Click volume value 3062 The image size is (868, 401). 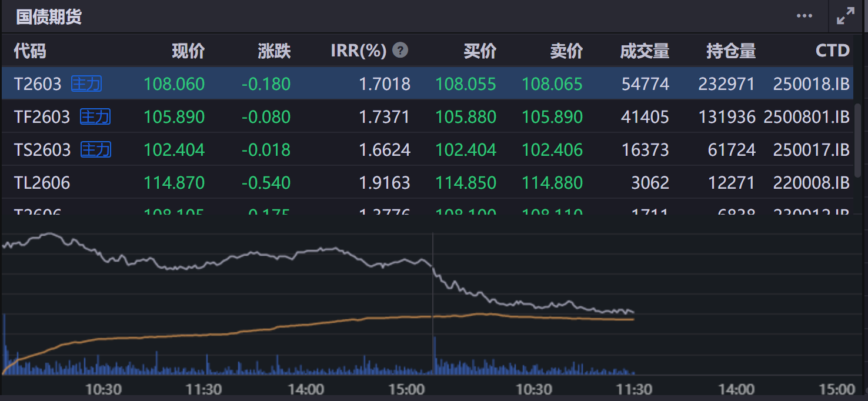[650, 183]
